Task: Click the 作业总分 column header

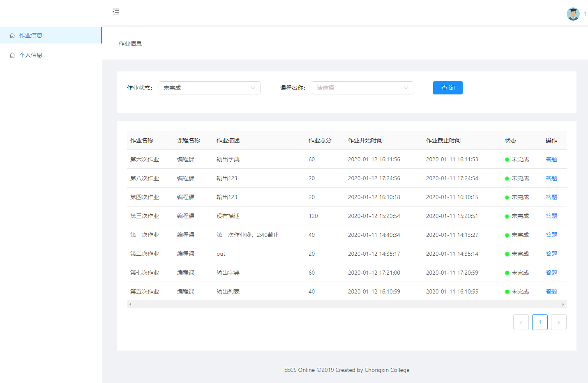Action: (320, 140)
